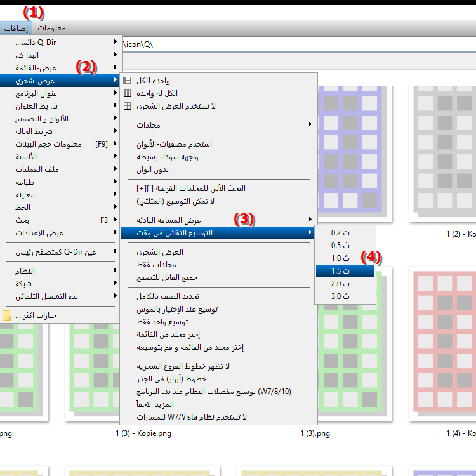Toggle 'لا تمكن التوسيع (المثلثي)' option
The height and width of the screenshot is (476, 476).
pyautogui.click(x=217, y=201)
